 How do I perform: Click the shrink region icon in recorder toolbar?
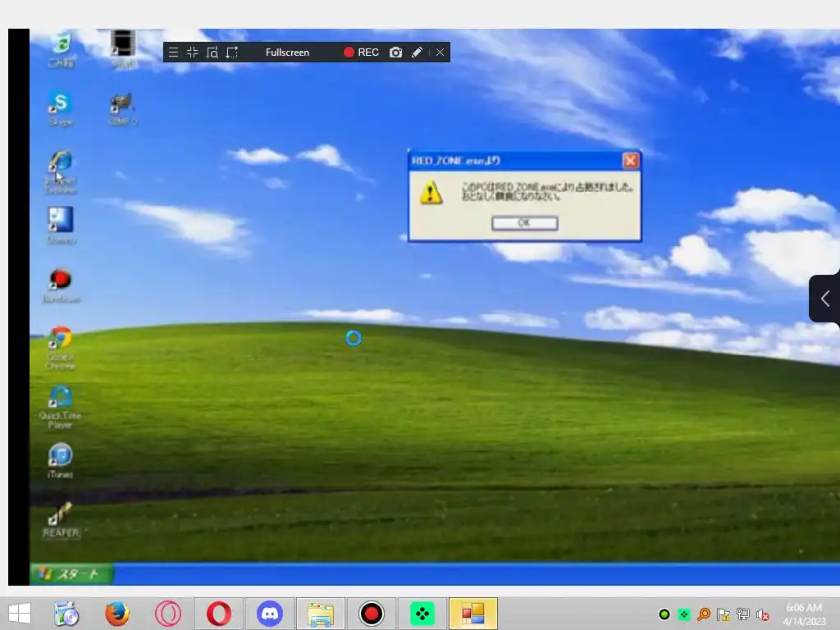192,52
